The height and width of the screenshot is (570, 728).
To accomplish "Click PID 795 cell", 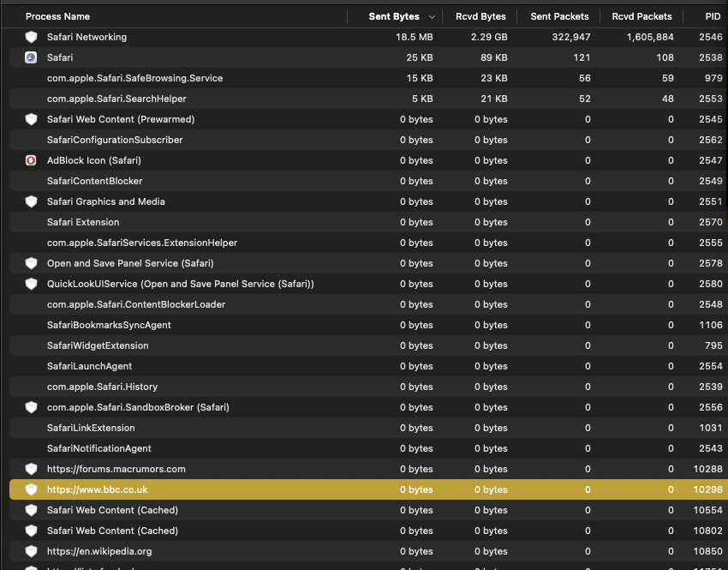I will pos(713,345).
